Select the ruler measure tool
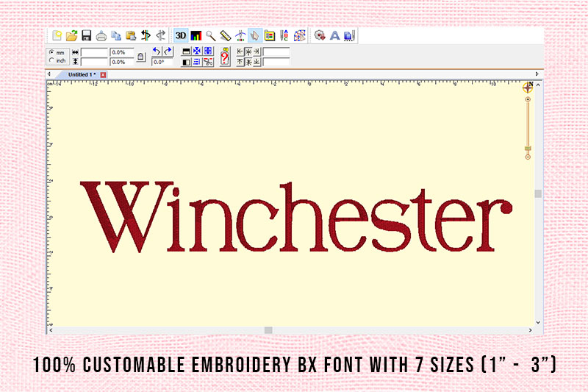The width and height of the screenshot is (588, 392). point(225,35)
